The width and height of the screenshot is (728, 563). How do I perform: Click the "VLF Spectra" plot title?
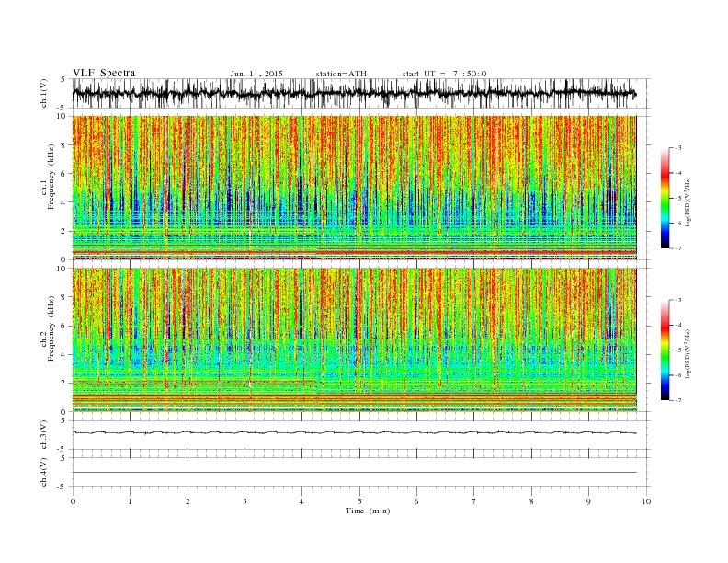104,73
